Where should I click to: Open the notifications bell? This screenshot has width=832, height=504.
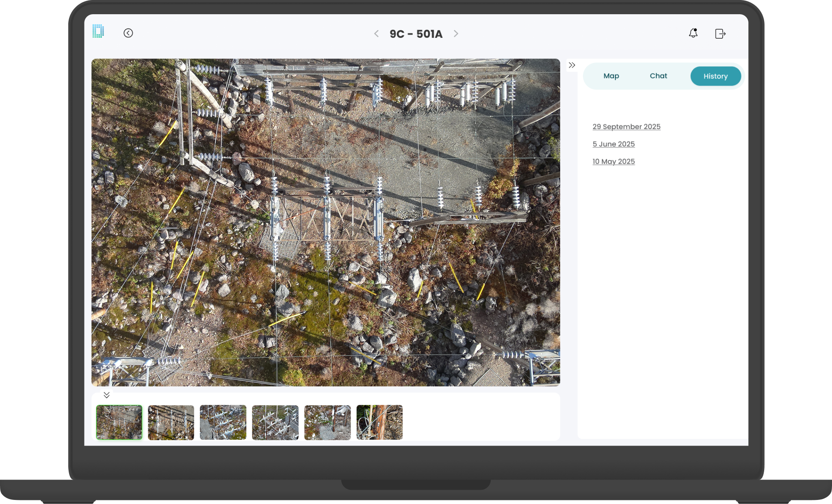(x=693, y=33)
